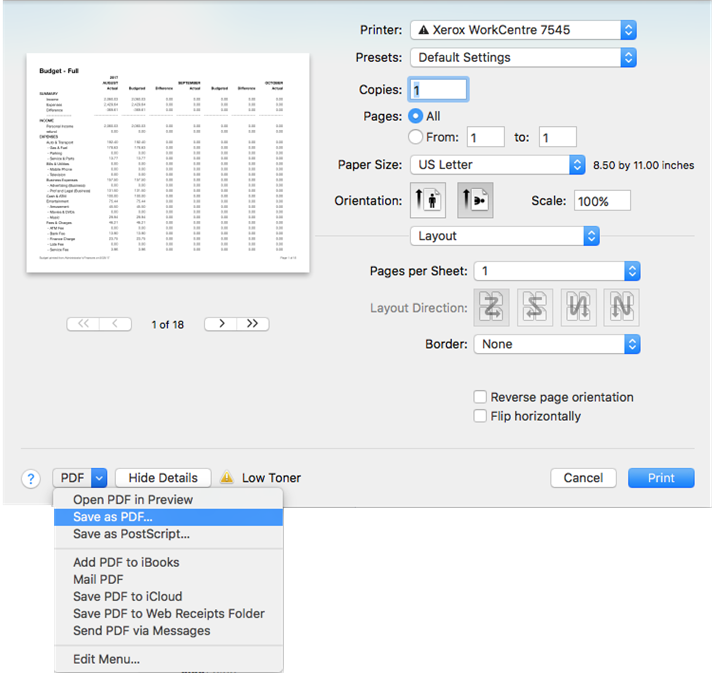
Task: Go to next page in preview
Action: [222, 324]
